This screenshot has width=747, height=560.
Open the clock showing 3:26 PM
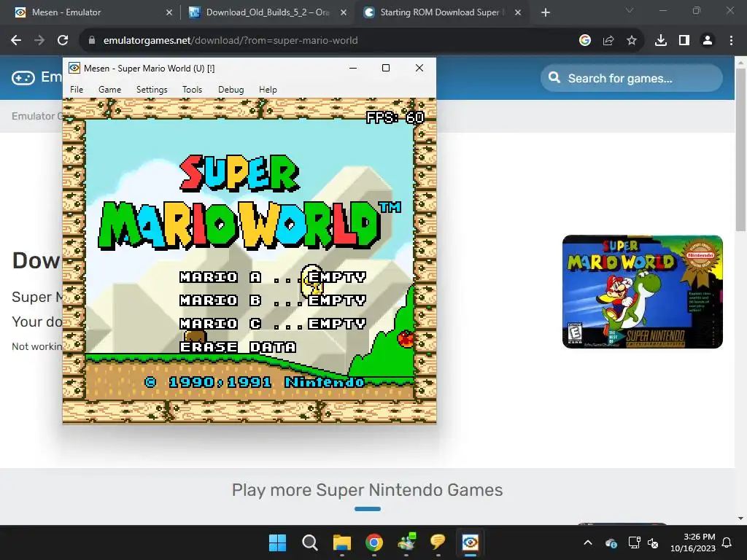pyautogui.click(x=693, y=542)
